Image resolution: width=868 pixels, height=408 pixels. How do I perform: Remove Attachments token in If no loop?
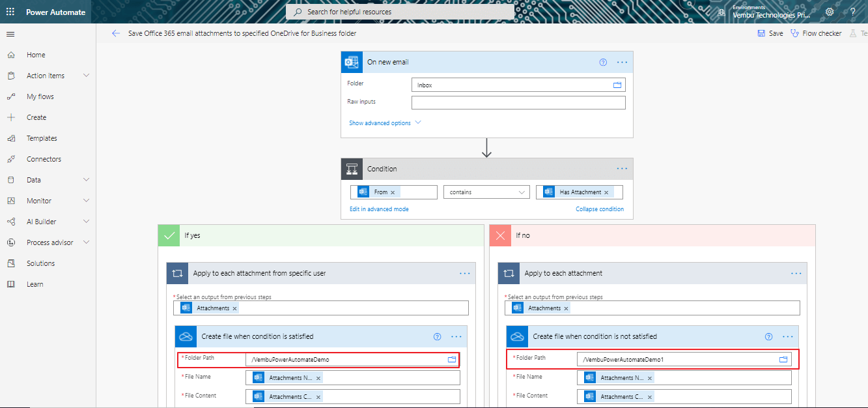[x=566, y=308]
